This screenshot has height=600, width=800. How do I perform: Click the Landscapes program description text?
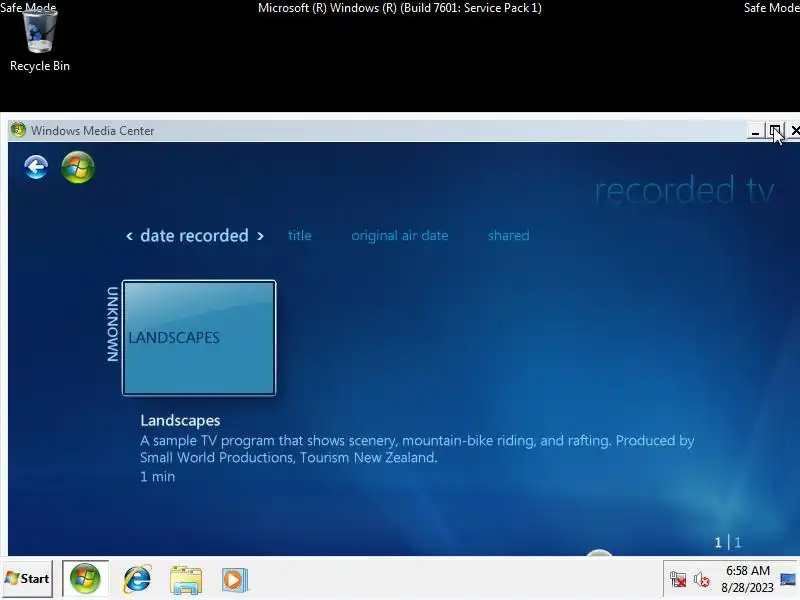(417, 449)
